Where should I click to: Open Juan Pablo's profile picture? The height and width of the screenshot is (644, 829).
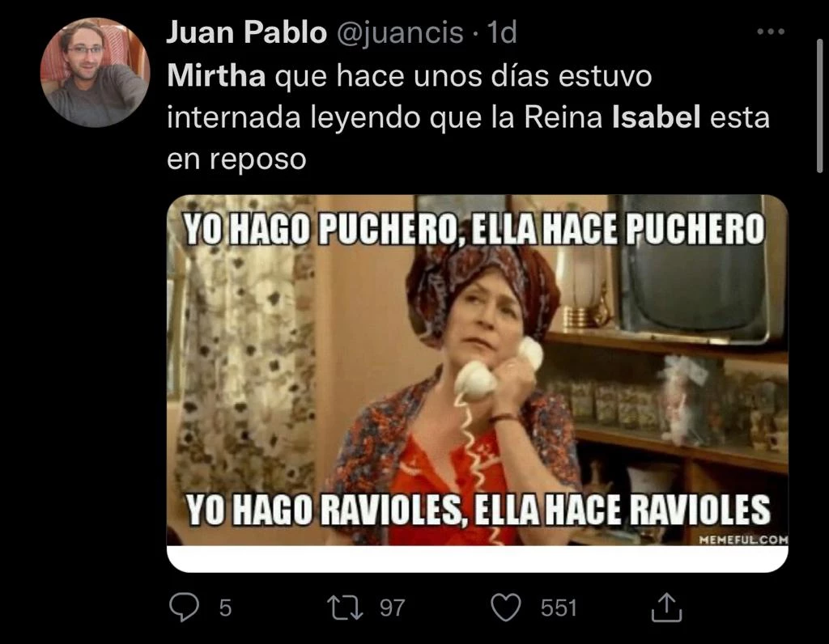coord(96,72)
